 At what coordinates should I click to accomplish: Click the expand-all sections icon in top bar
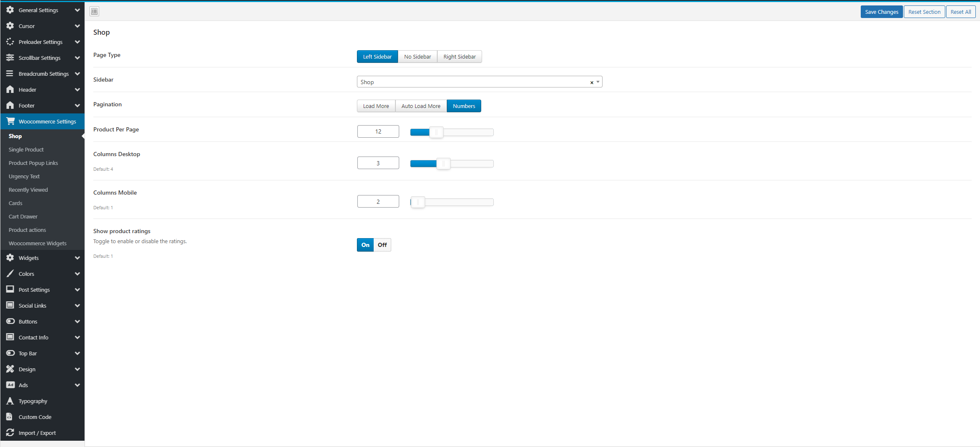(95, 11)
